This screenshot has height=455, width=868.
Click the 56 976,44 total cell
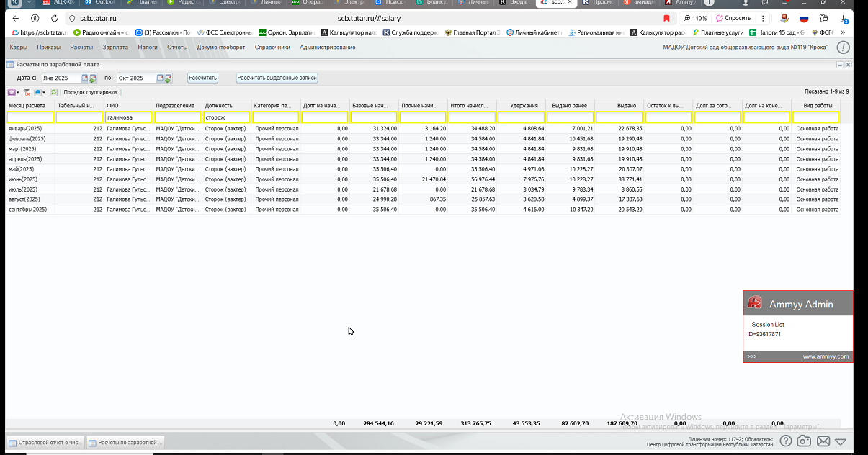tap(472, 179)
